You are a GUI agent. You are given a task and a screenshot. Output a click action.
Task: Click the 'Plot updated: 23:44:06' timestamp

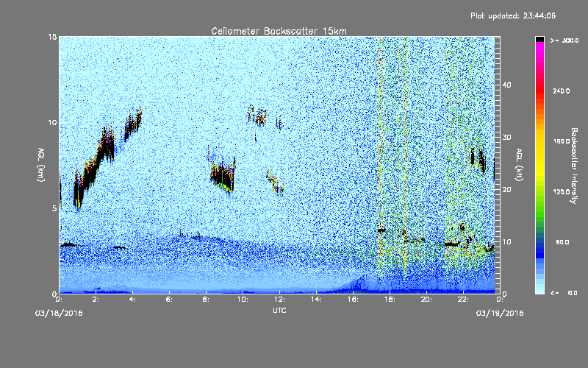click(x=513, y=15)
